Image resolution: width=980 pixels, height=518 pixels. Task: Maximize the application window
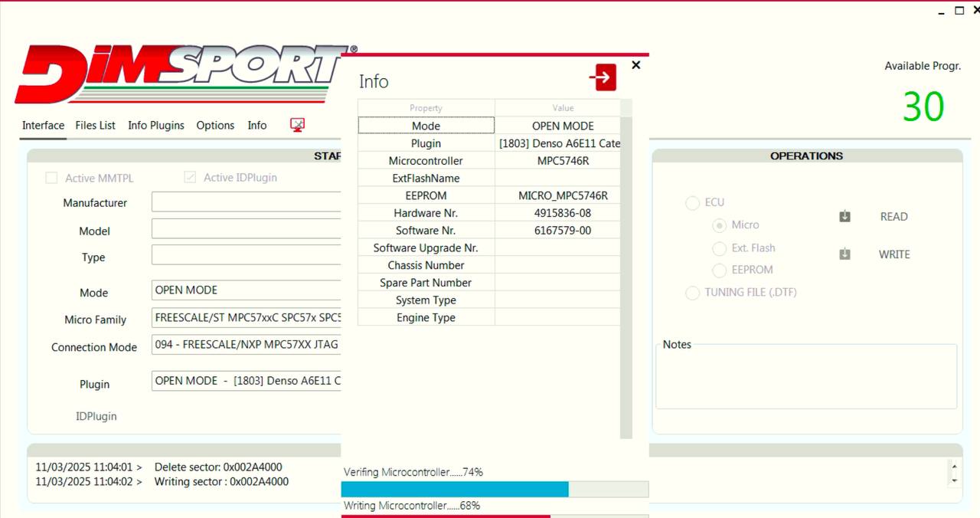pyautogui.click(x=959, y=11)
